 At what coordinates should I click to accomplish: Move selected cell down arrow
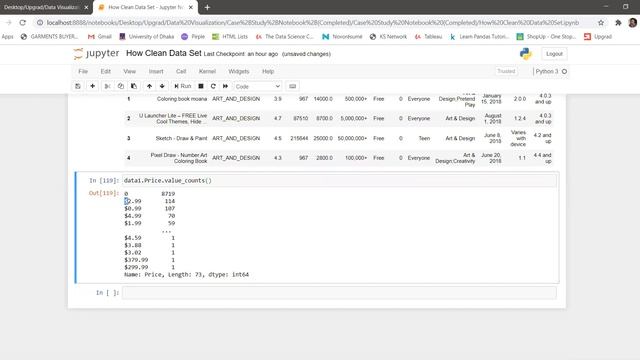pos(162,86)
